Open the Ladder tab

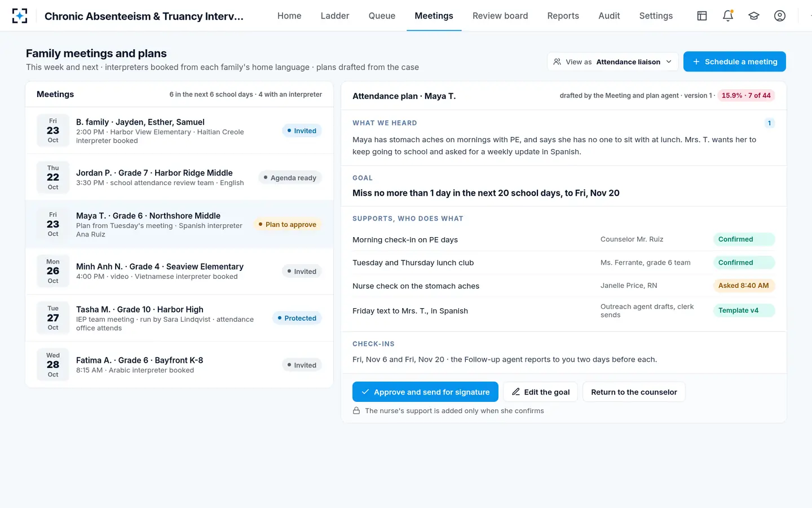click(335, 16)
